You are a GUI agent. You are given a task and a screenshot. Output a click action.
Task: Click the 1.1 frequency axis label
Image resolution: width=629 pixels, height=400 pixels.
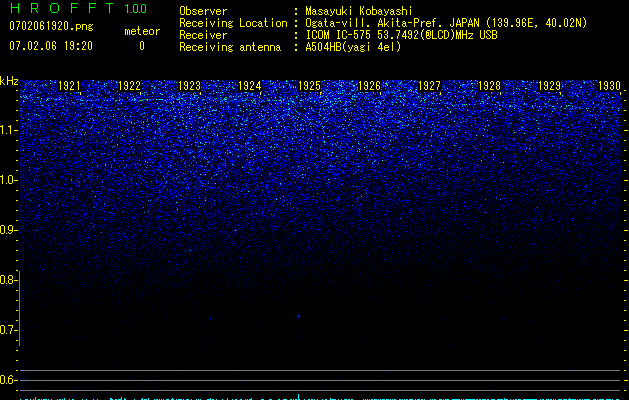(8, 130)
